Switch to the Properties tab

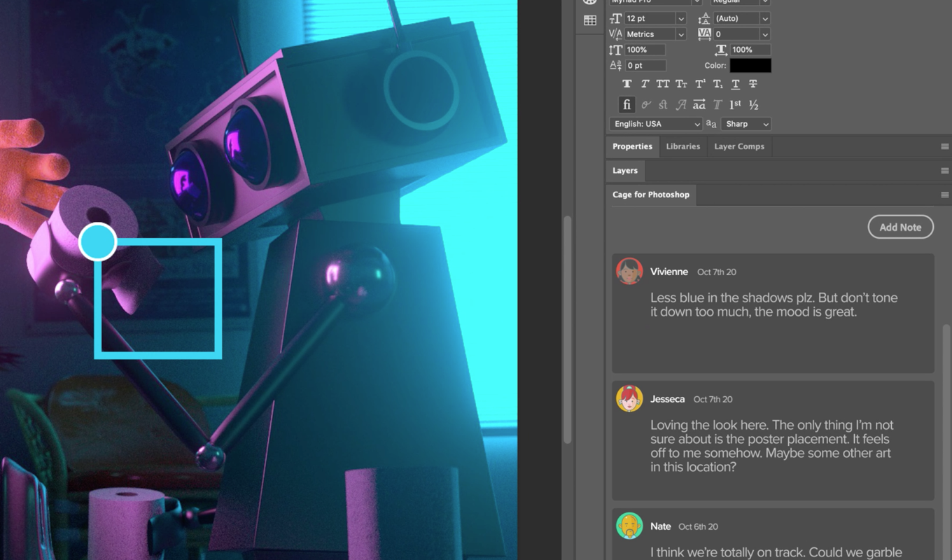pyautogui.click(x=632, y=146)
